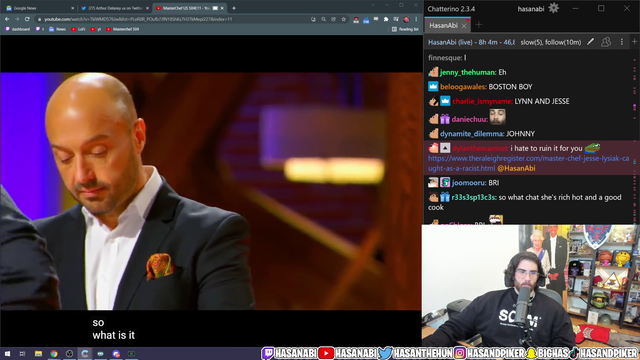This screenshot has height=360, width=640.
Task: Click username r33s3sp13c3s in chat
Action: point(474,198)
